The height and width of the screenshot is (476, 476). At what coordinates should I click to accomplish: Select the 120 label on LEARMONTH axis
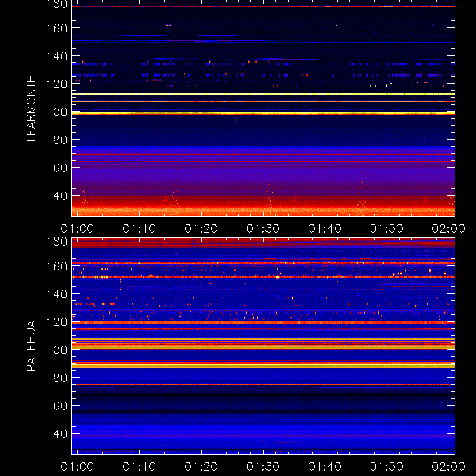tap(57, 84)
